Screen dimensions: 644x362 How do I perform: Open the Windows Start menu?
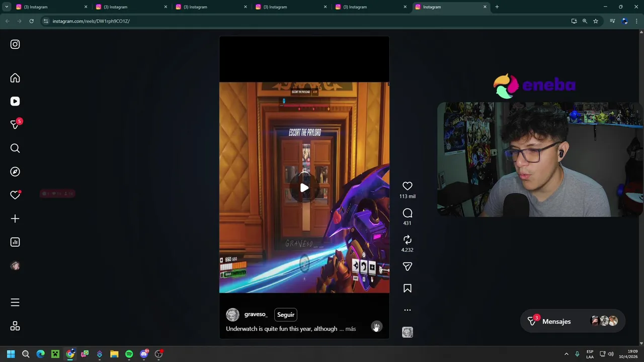11,354
